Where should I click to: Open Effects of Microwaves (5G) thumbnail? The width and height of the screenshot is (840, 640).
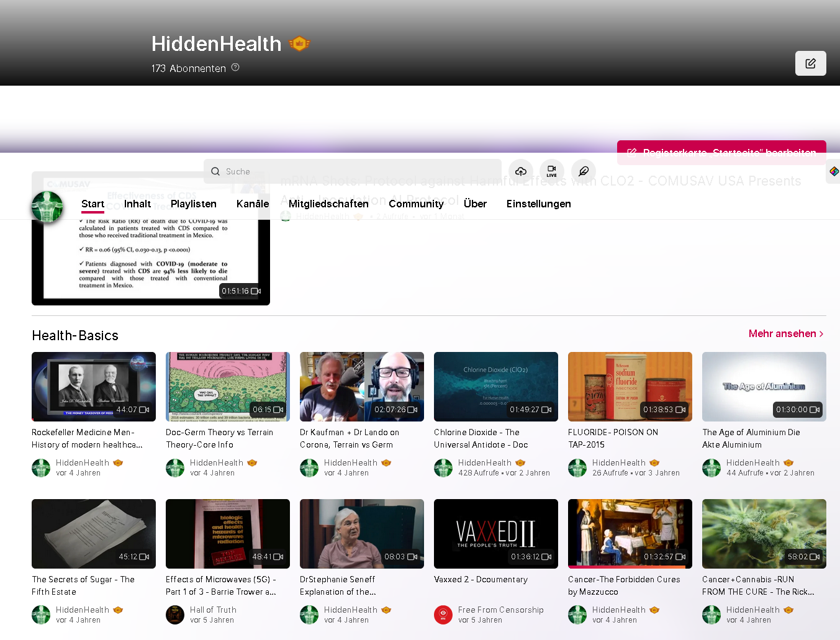(228, 534)
